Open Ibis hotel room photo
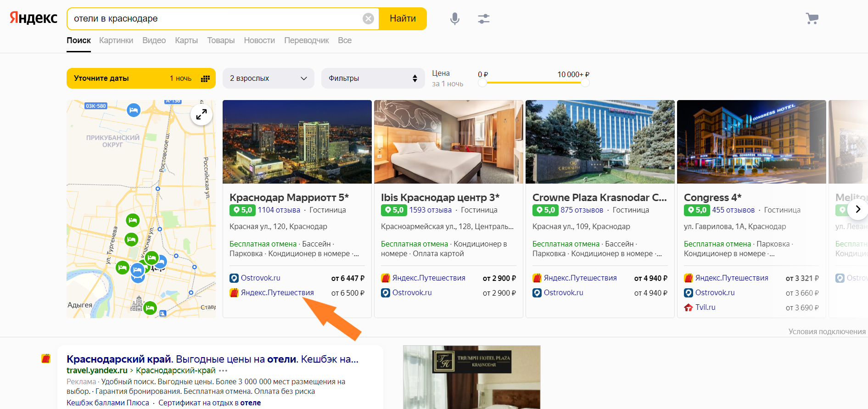 tap(448, 142)
